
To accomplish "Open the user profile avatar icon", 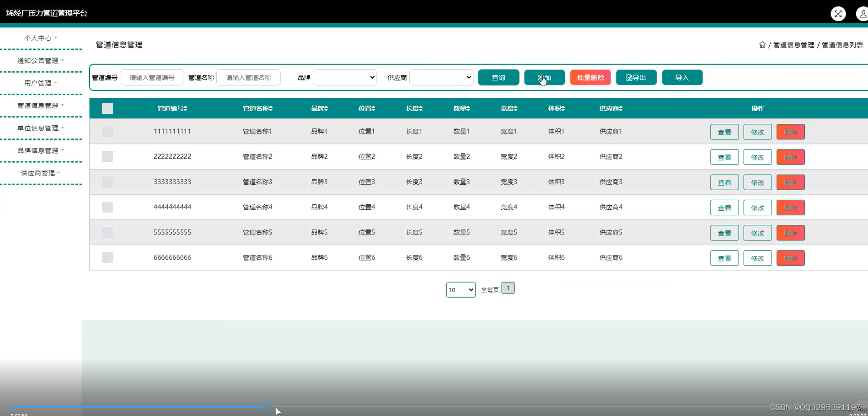I will click(862, 14).
